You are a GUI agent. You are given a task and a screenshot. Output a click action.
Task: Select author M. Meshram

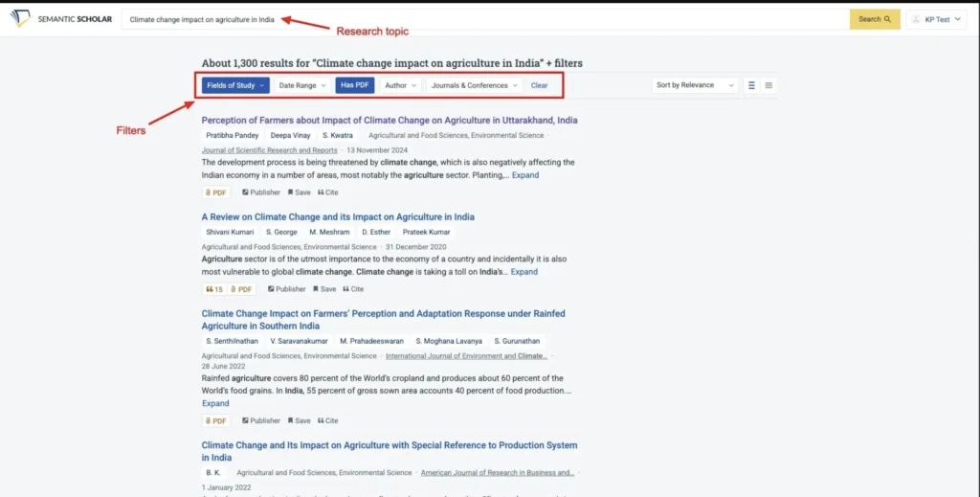pyautogui.click(x=329, y=232)
